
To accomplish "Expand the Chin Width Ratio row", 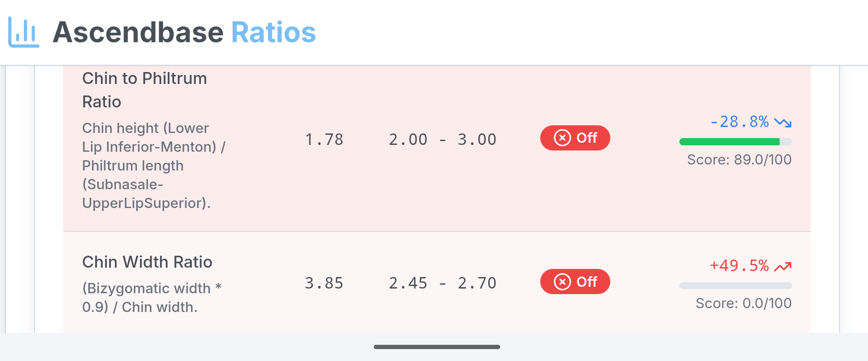I will 147,262.
